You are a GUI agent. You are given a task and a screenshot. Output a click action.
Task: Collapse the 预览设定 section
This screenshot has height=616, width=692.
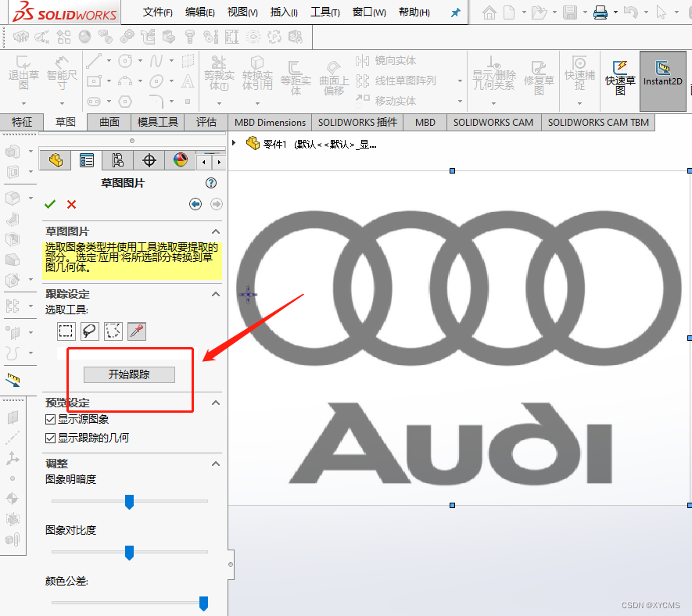pyautogui.click(x=216, y=403)
